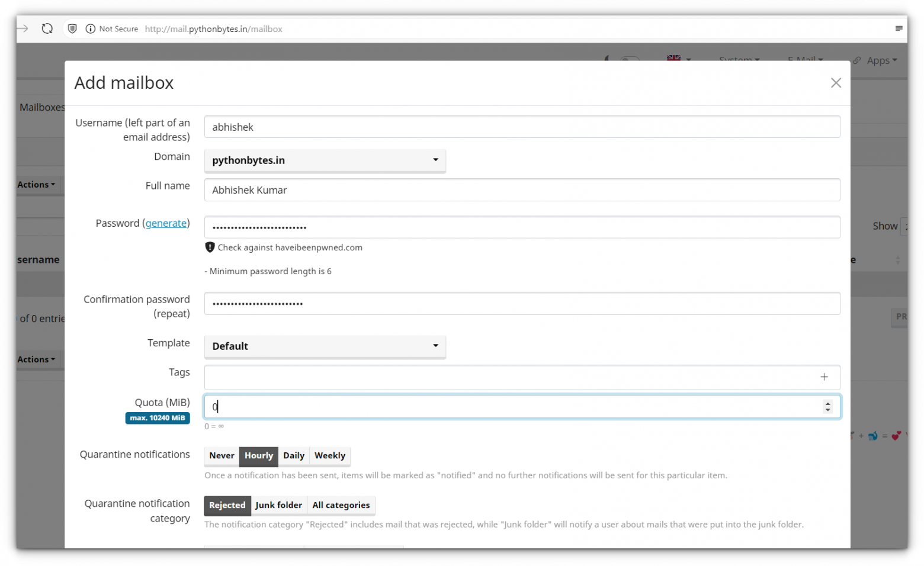Click the Add mailbox dialog title
Screen dimensions: 924x566
tap(124, 83)
